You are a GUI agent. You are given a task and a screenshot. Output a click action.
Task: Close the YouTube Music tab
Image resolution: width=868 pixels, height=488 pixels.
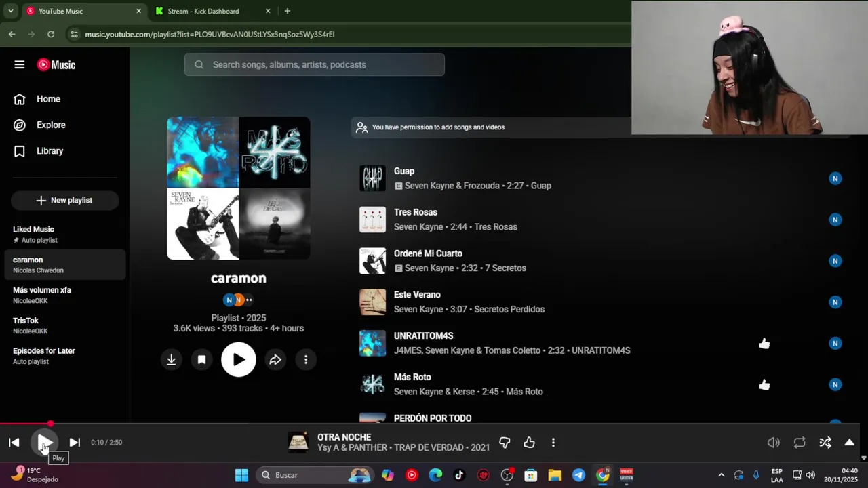click(x=138, y=11)
